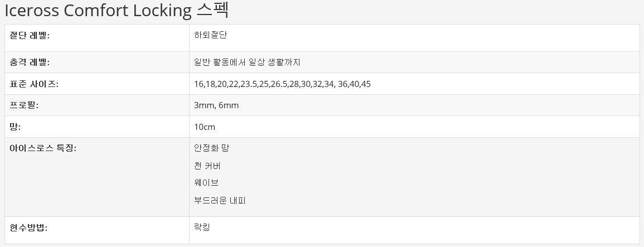The height and width of the screenshot is (247, 644).
Task: Click the '안정화 망' feature entry
Action: pos(211,148)
